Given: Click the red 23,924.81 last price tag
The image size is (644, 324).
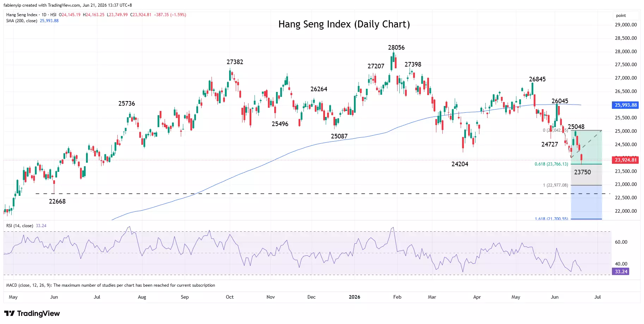Looking at the screenshot, I should tap(626, 160).
